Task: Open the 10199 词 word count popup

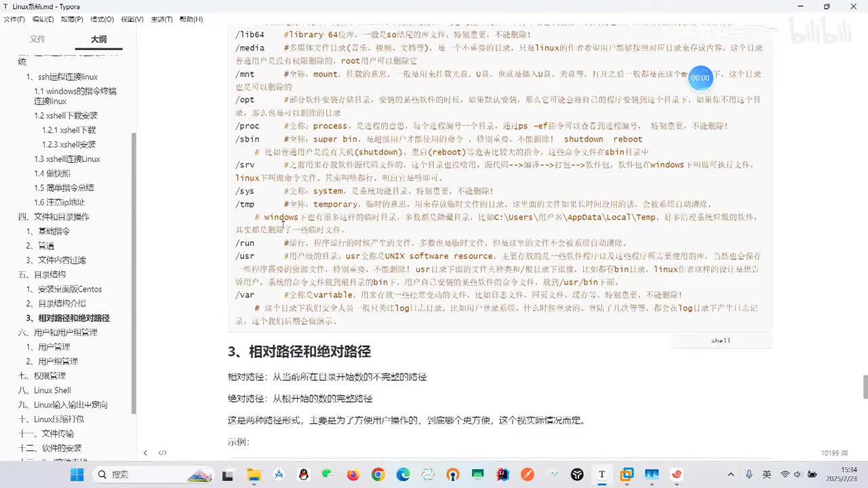Action: pos(834,453)
